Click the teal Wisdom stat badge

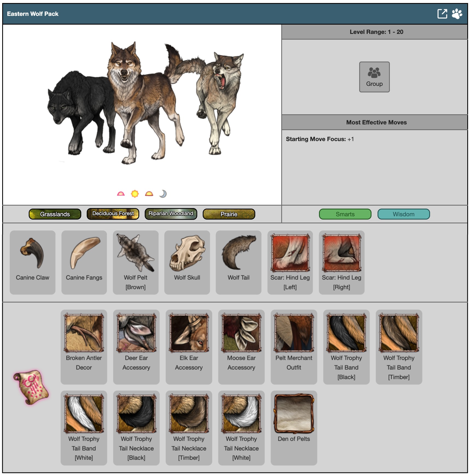click(404, 214)
